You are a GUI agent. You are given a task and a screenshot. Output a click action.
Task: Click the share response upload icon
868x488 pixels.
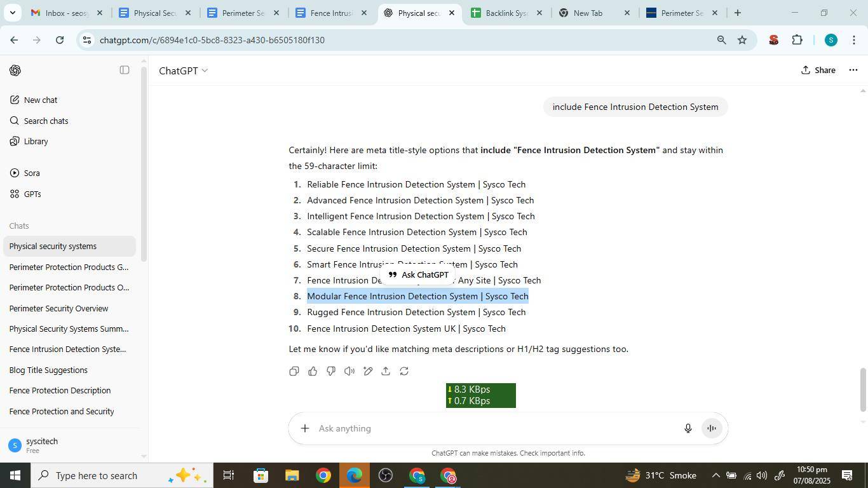click(386, 371)
